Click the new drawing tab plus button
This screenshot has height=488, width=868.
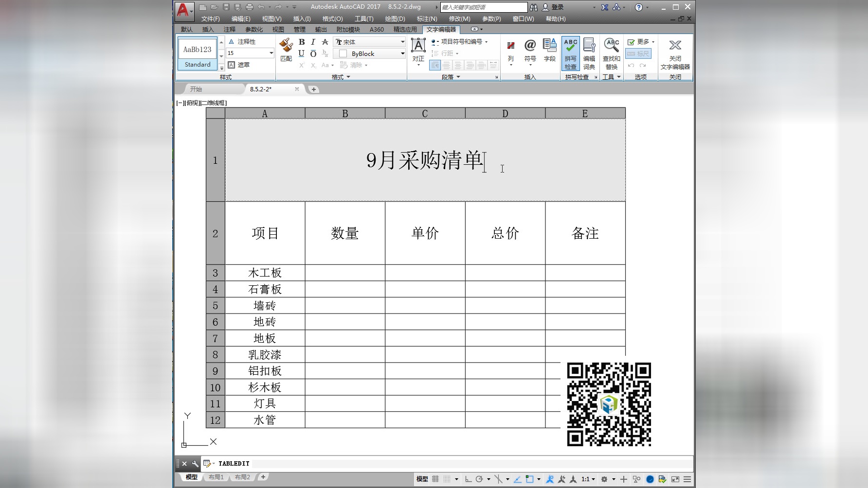click(314, 89)
